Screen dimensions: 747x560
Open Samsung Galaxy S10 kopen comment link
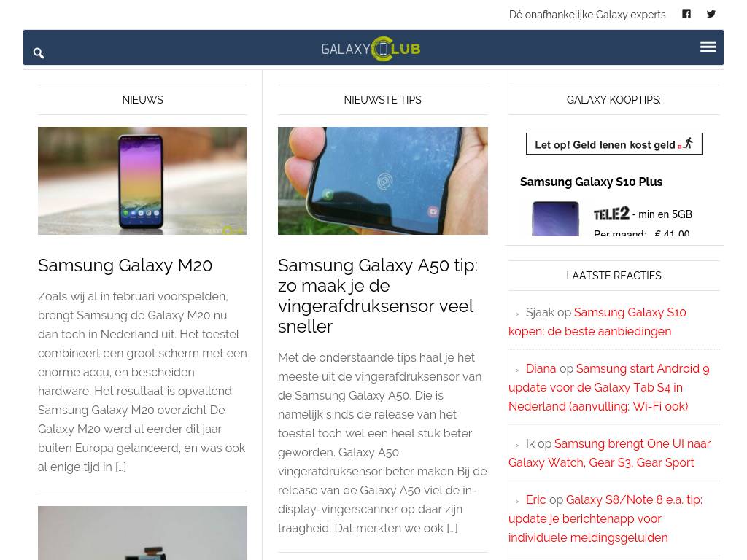tap(597, 322)
